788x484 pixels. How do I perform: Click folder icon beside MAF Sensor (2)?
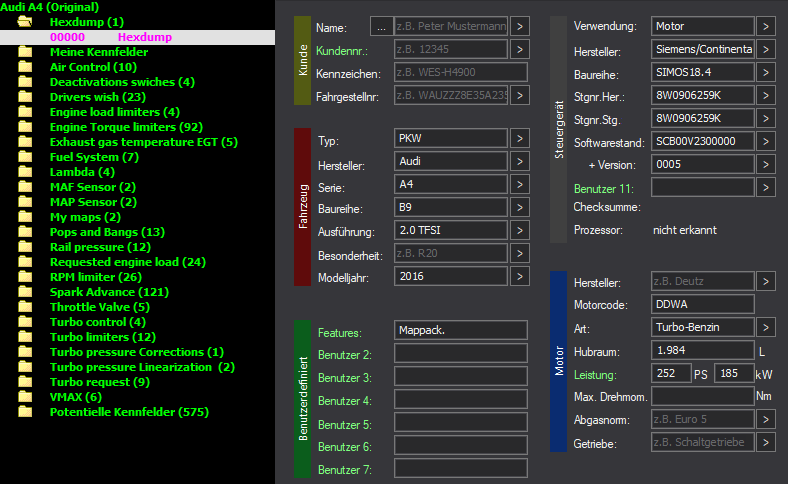point(25,187)
